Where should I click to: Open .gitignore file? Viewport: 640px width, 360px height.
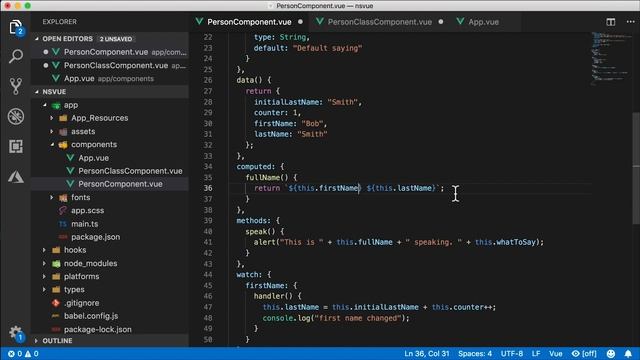[x=81, y=303]
